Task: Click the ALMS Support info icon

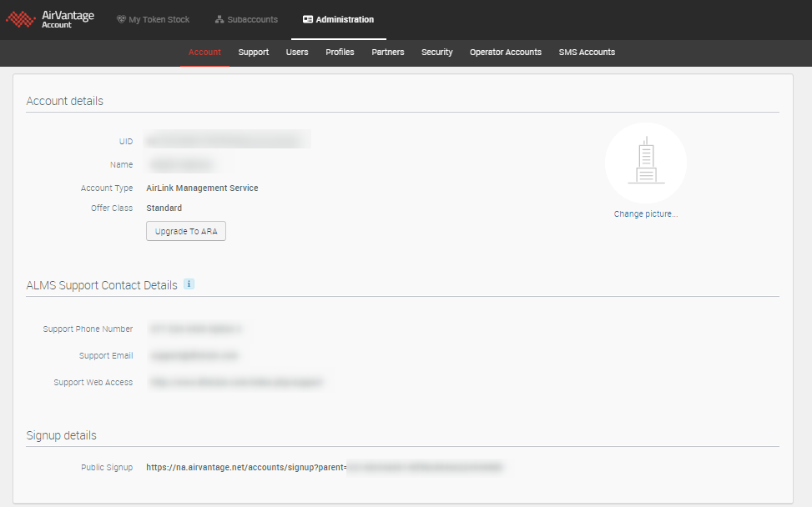Action: click(x=189, y=284)
